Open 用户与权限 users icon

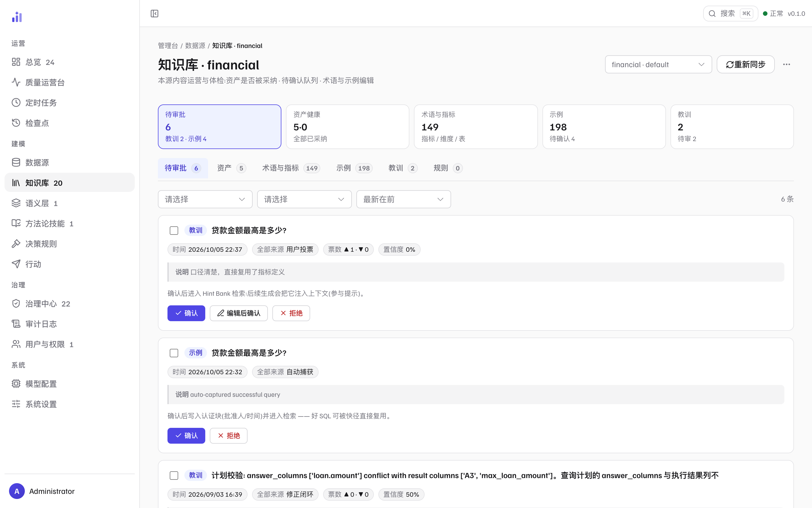click(16, 344)
